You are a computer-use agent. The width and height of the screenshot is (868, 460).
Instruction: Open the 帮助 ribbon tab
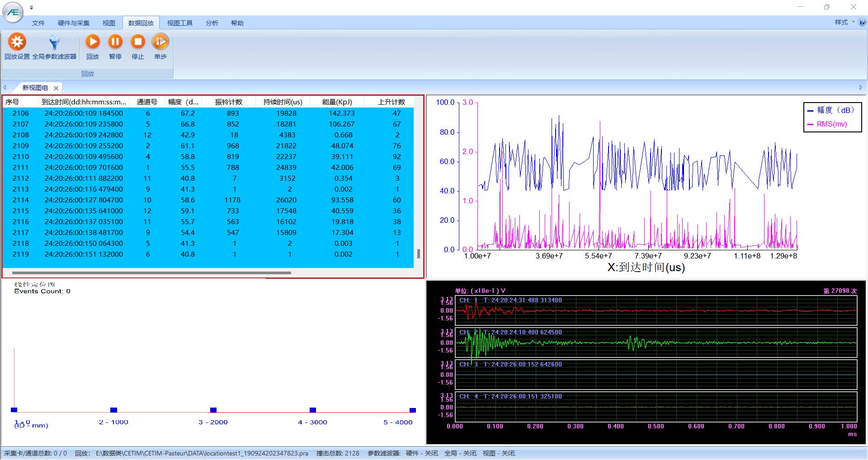coord(237,23)
